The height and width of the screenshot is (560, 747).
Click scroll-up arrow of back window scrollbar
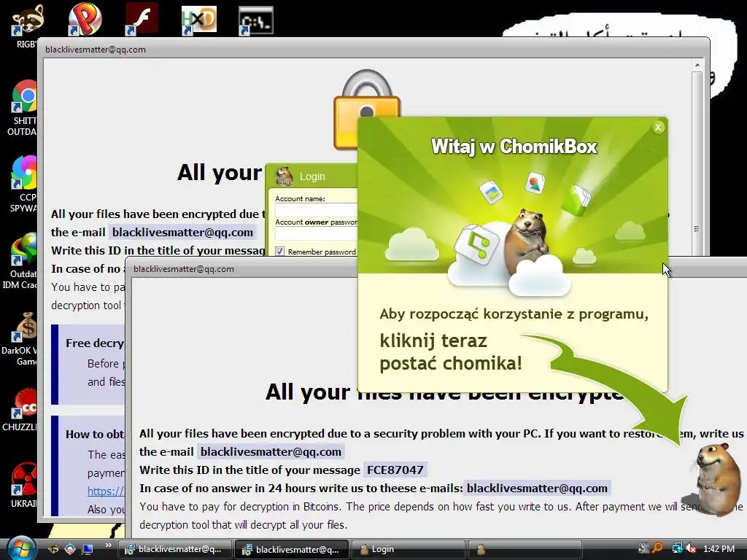click(697, 65)
